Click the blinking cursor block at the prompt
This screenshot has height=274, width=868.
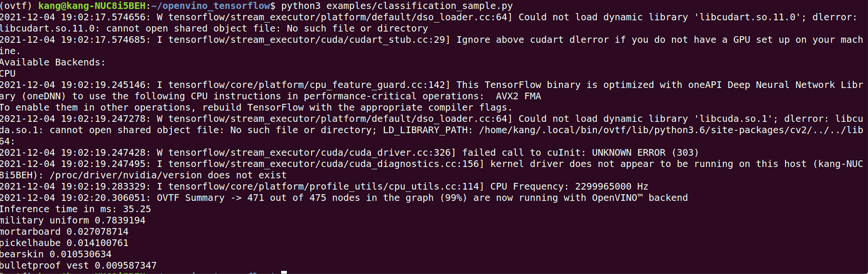284,272
